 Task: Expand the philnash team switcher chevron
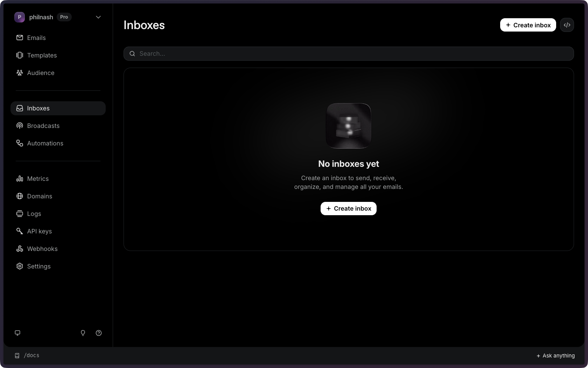pos(98,17)
